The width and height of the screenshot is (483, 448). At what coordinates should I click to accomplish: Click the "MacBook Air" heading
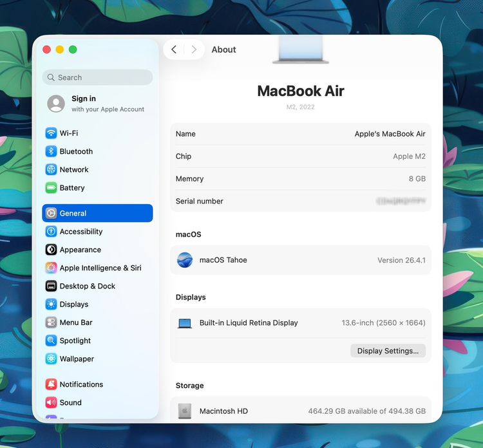pyautogui.click(x=301, y=91)
